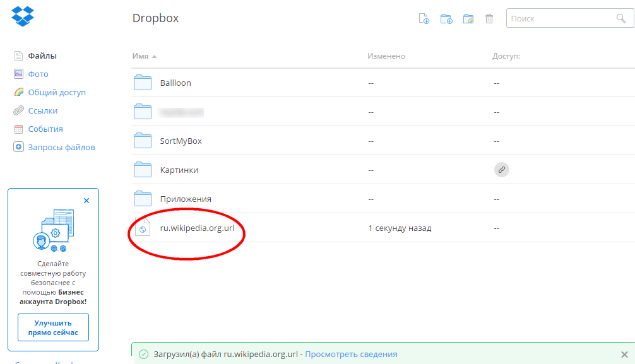This screenshot has height=364, width=635.
Task: Dismiss the upload notification bar
Action: [x=624, y=355]
